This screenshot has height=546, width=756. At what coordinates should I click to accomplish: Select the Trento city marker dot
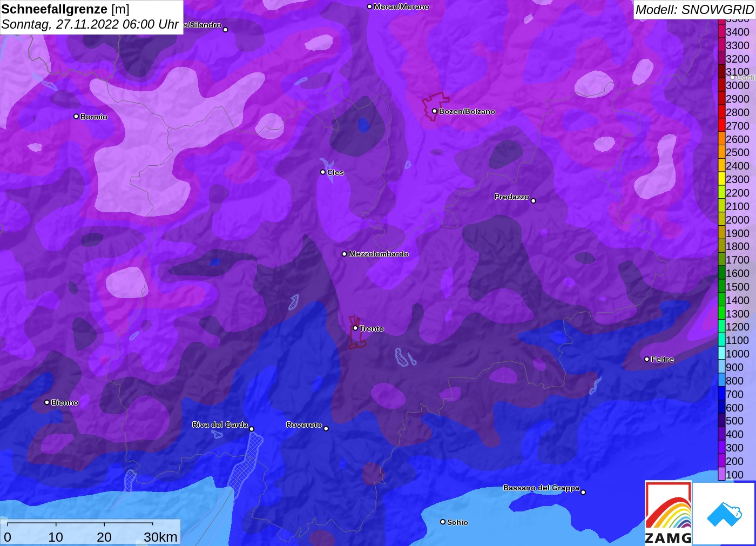355,328
